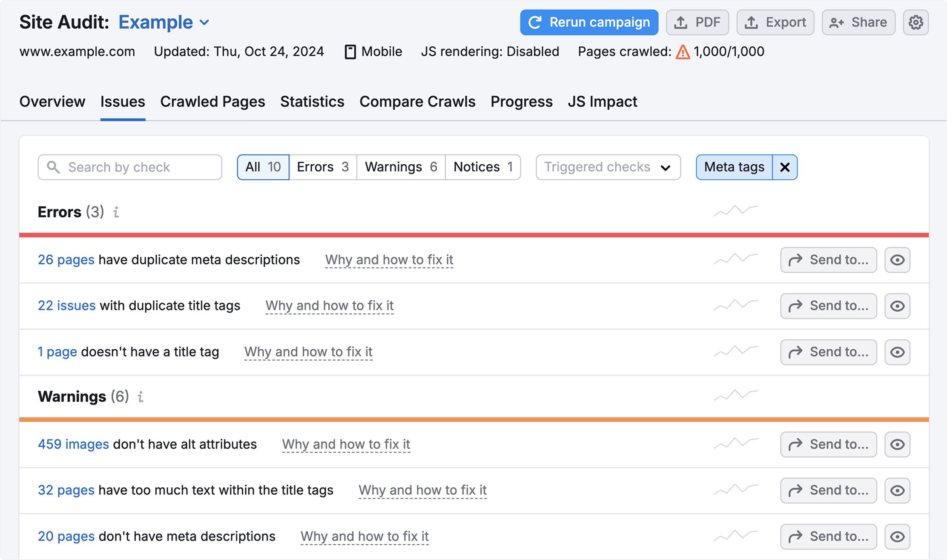Click the Errors info icon
947x560 pixels.
point(116,212)
